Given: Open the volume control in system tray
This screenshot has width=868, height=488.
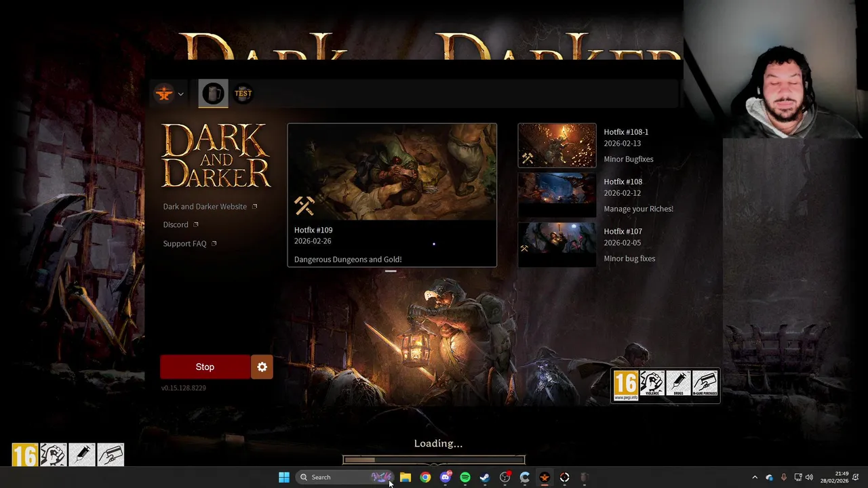Looking at the screenshot, I should 809,477.
